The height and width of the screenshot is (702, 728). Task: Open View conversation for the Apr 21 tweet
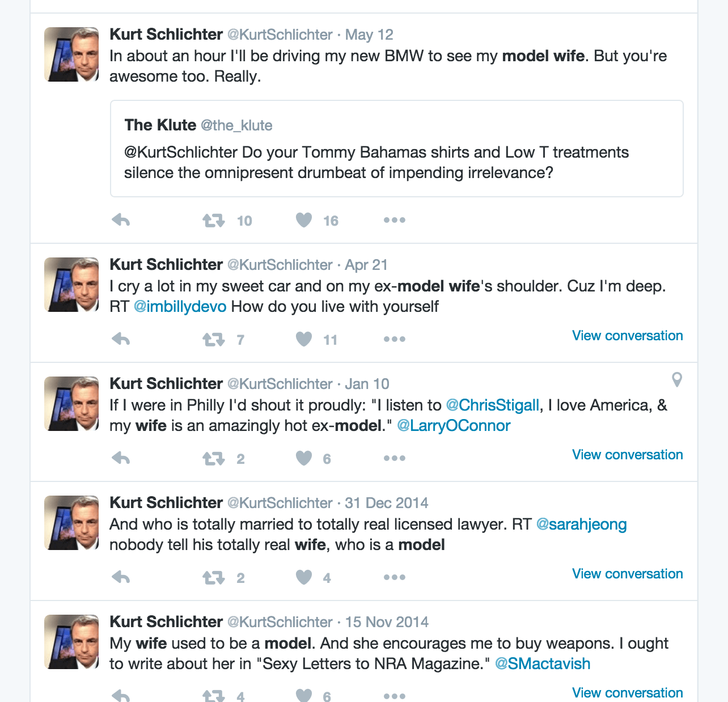(x=627, y=335)
